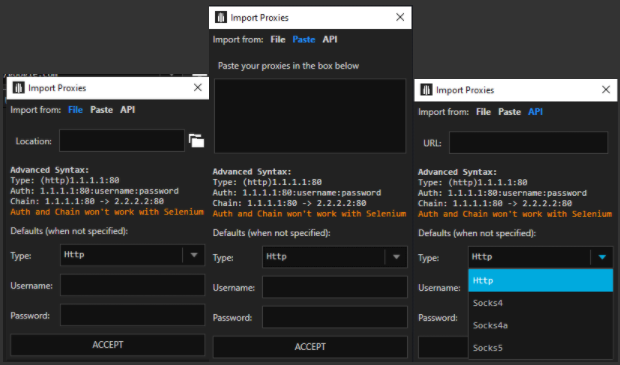Select the highlighted API tab in the API window

coord(535,112)
